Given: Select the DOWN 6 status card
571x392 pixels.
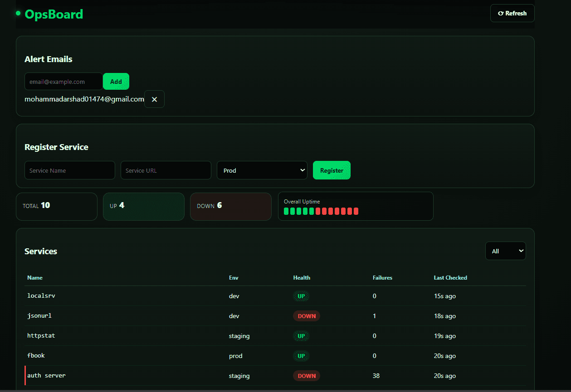Looking at the screenshot, I should [230, 206].
